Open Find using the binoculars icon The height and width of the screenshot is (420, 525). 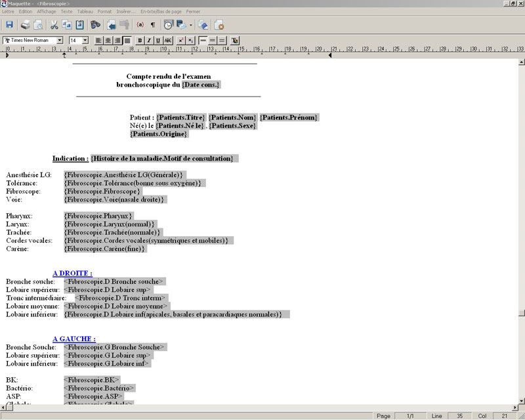95,24
